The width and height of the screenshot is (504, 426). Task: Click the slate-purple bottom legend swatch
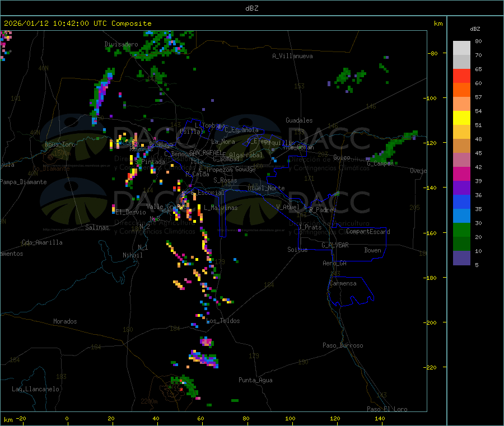click(x=461, y=258)
